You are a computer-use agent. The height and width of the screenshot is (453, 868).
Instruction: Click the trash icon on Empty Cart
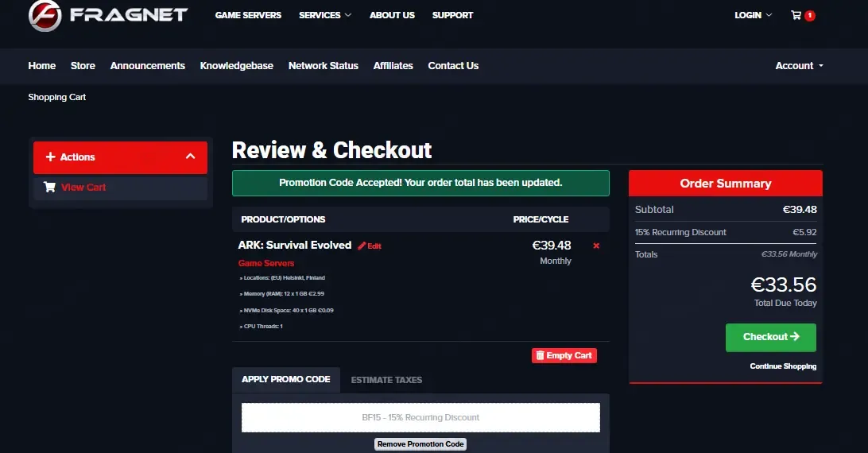(x=540, y=355)
